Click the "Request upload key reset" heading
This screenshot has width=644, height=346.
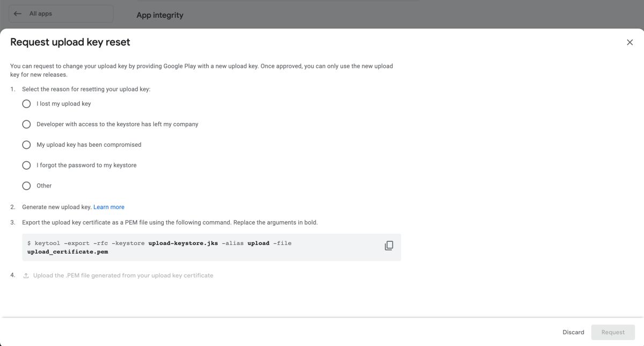pyautogui.click(x=70, y=42)
